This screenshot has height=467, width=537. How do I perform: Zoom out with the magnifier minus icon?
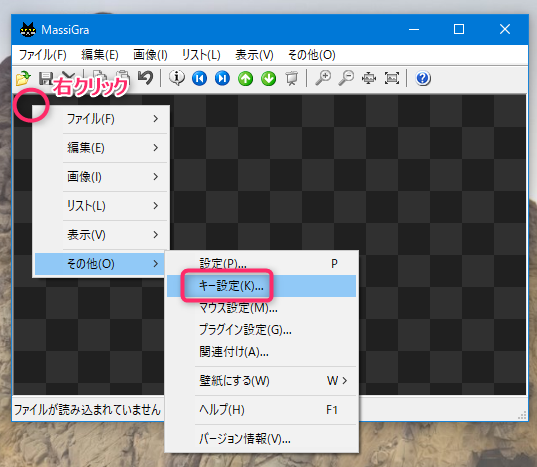pyautogui.click(x=346, y=78)
